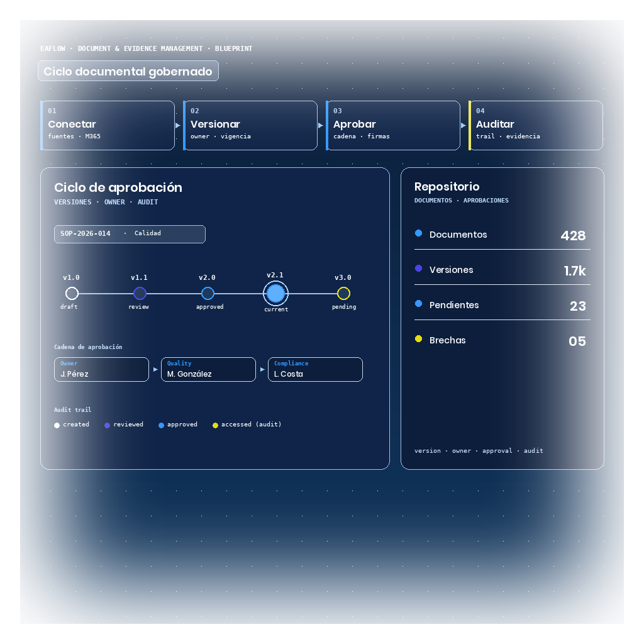The height and width of the screenshot is (644, 644).
Task: Click the arrow between Quality and Compliance
Action: coord(262,369)
